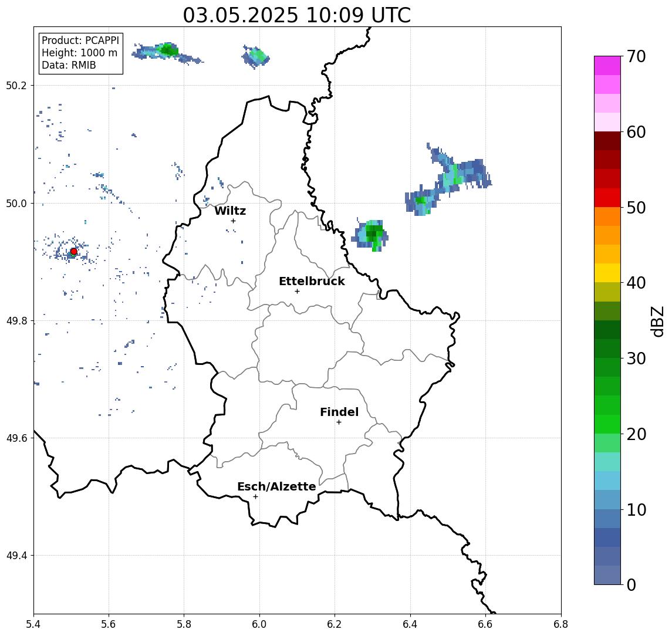Click the 'Wiltz' station label
Viewport: 672px width, 636px height.
230,211
